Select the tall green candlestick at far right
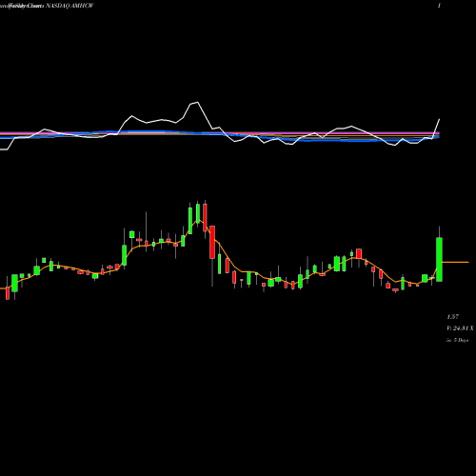 pos(439,259)
